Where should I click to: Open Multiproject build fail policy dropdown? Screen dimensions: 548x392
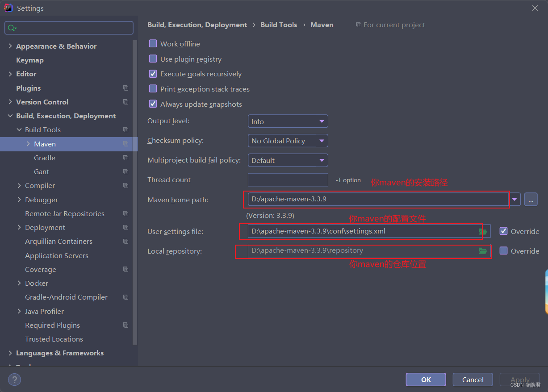pos(288,160)
